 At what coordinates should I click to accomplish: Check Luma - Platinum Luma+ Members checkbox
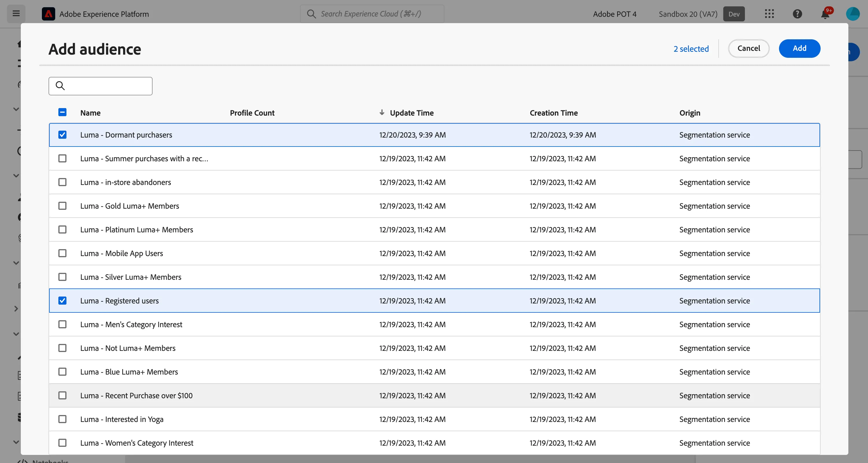click(x=62, y=229)
